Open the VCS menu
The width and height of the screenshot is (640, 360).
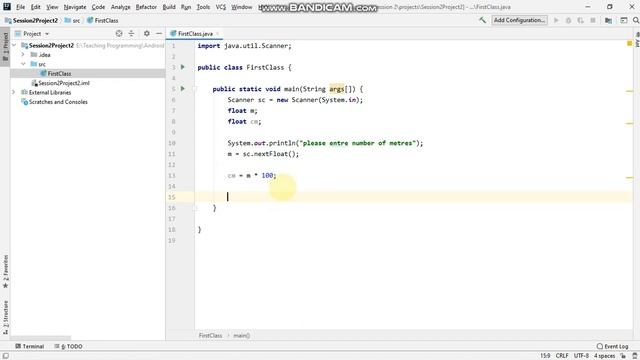click(x=221, y=7)
